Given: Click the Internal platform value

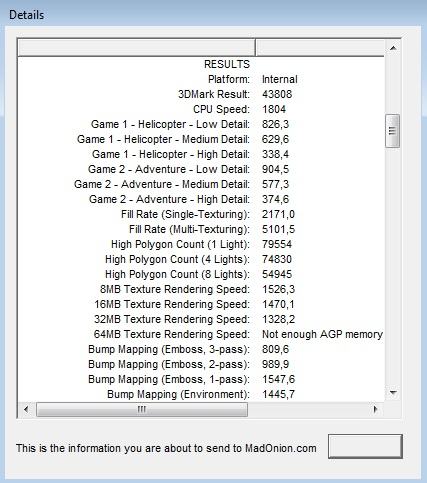Looking at the screenshot, I should pyautogui.click(x=280, y=79).
